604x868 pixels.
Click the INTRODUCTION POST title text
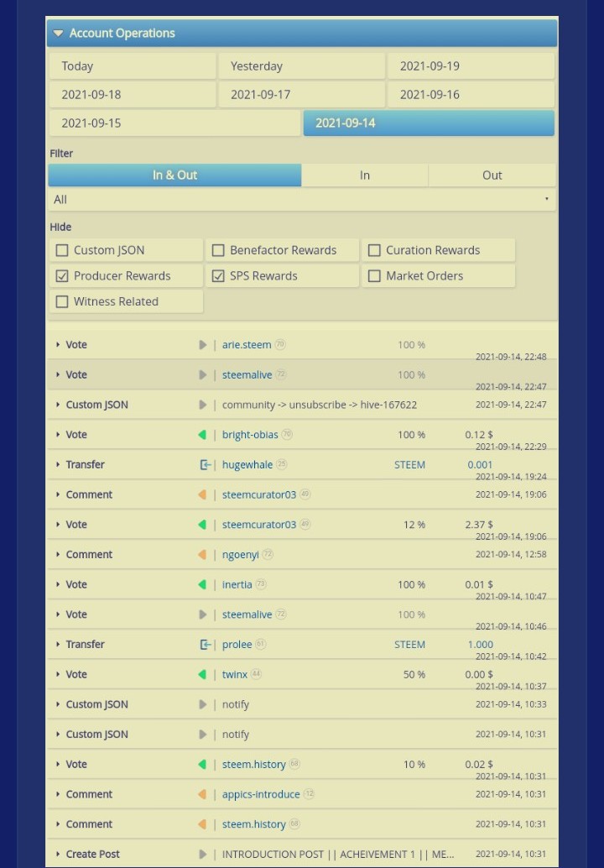[x=338, y=855]
